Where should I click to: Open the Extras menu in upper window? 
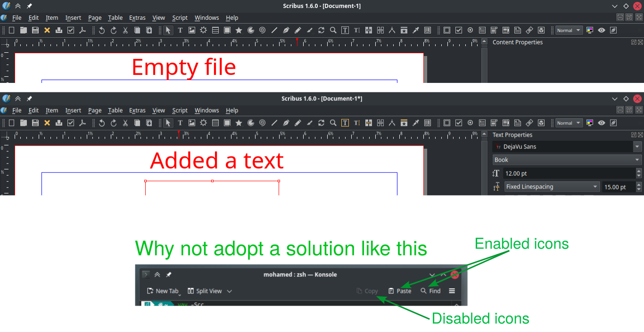click(x=137, y=18)
